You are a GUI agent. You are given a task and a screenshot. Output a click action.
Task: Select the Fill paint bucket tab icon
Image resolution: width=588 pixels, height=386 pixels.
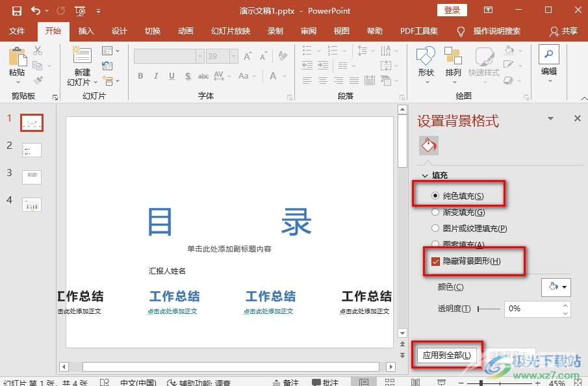tap(429, 146)
